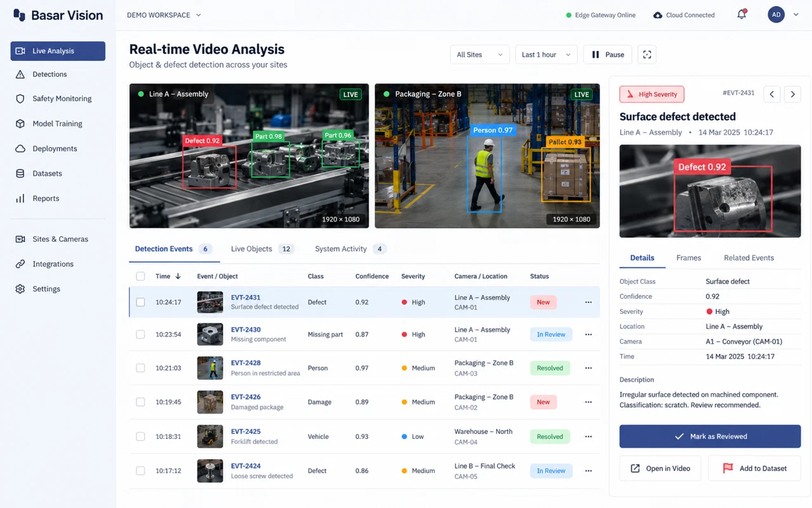The width and height of the screenshot is (812, 508).
Task: Go to previous event with left arrow
Action: [x=772, y=94]
